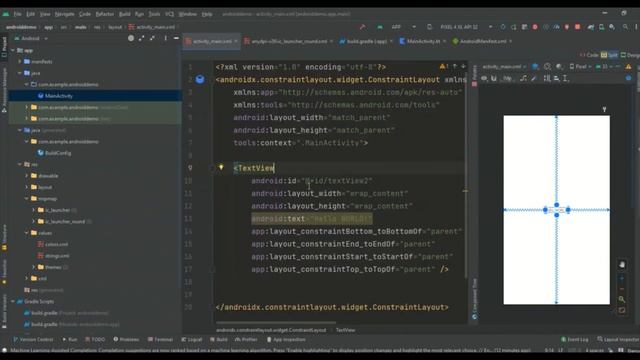The height and width of the screenshot is (360, 640).
Task: Hide the Project panel with minus icon
Action: [176, 38]
